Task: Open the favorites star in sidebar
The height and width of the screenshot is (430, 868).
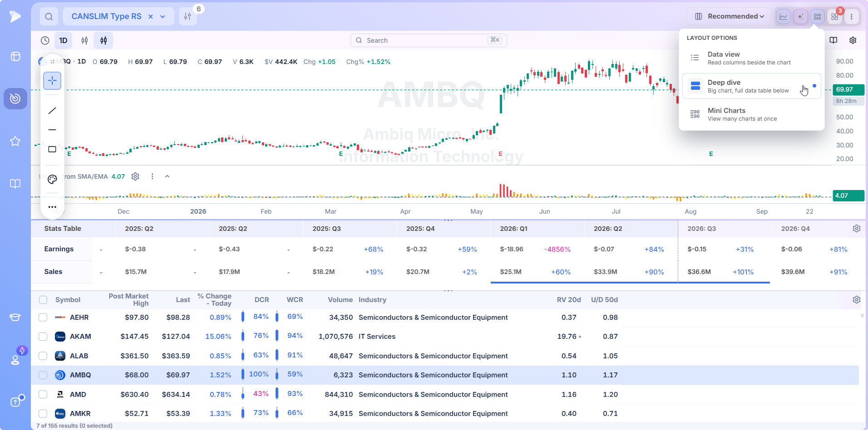Action: tap(15, 141)
